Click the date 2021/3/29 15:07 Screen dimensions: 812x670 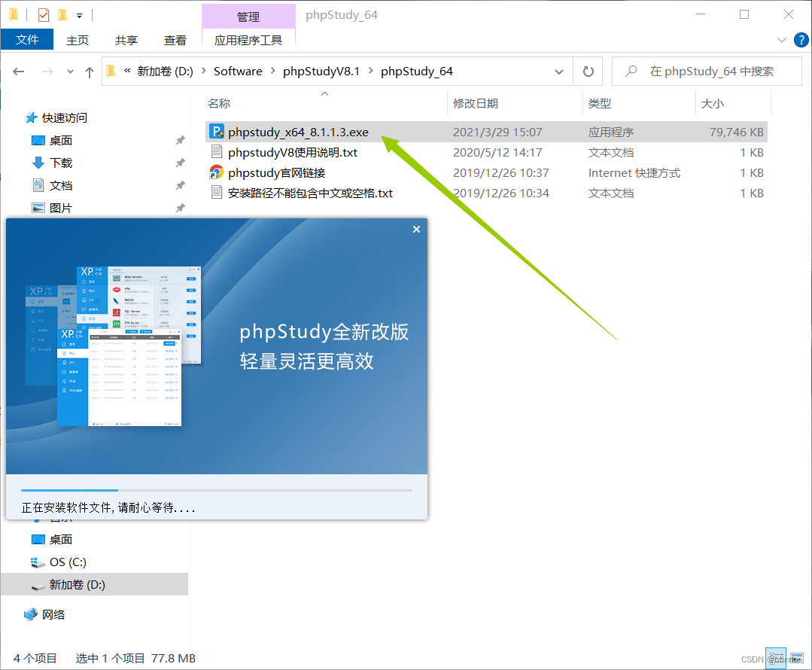(x=497, y=132)
